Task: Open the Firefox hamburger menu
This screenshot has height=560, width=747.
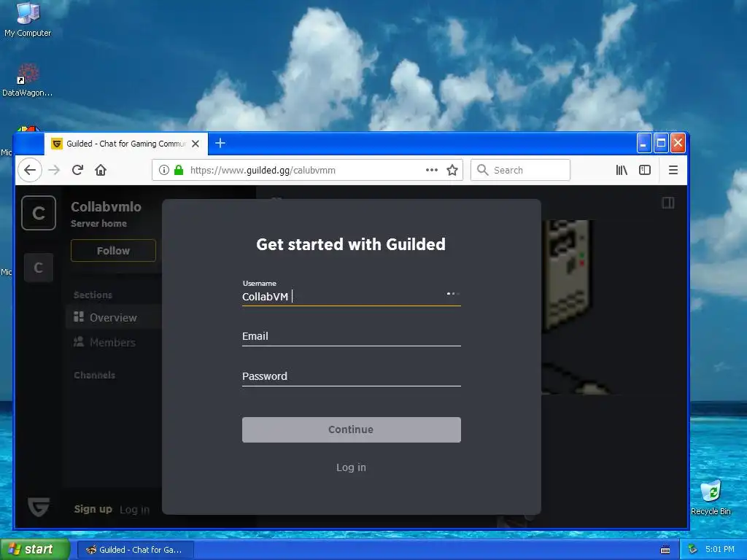Action: (673, 170)
